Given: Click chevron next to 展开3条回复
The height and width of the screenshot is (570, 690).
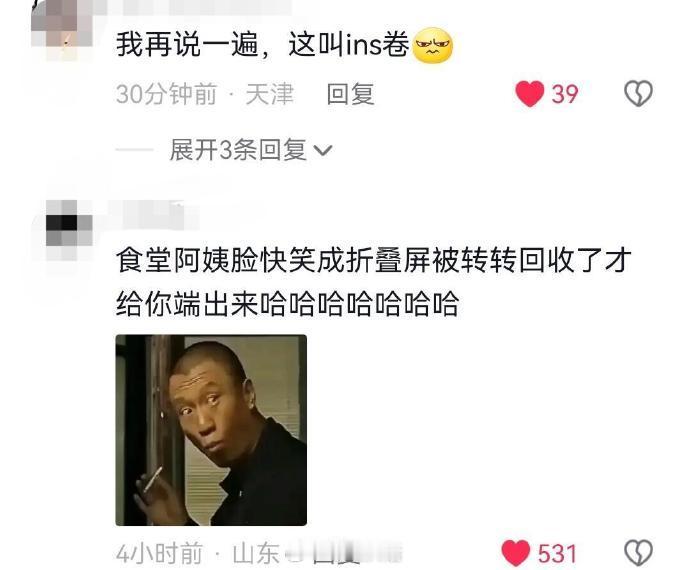Looking at the screenshot, I should 323,151.
